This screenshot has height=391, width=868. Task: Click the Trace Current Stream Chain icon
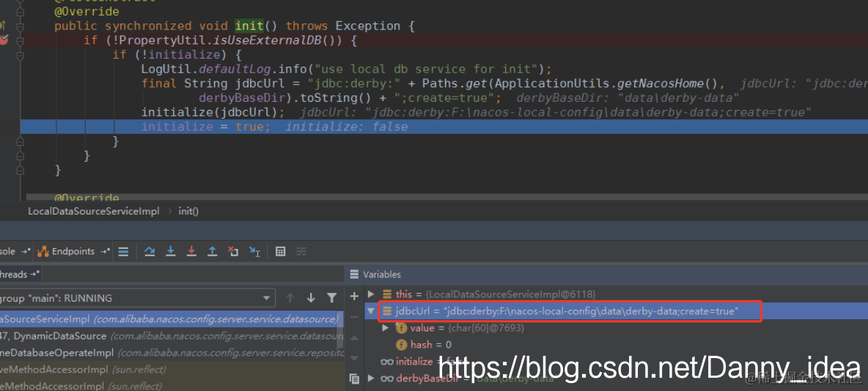tap(301, 252)
